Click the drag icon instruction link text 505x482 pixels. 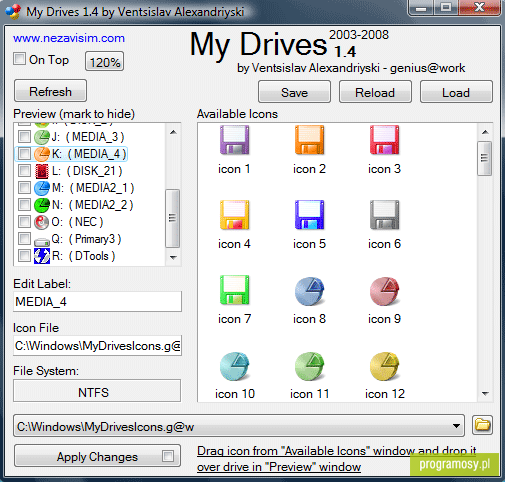click(337, 459)
